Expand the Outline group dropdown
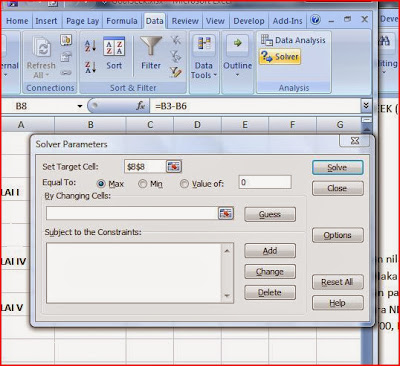 [237, 57]
